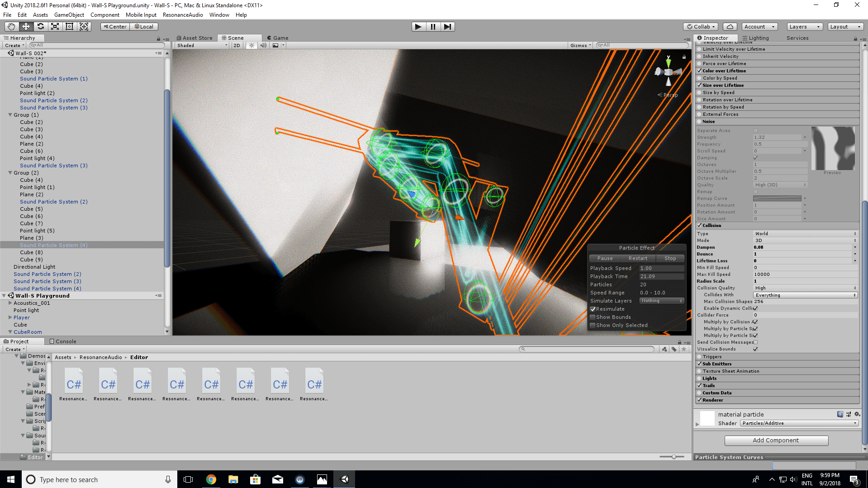This screenshot has width=868, height=488.
Task: Click the Add Component button
Action: coord(776,441)
